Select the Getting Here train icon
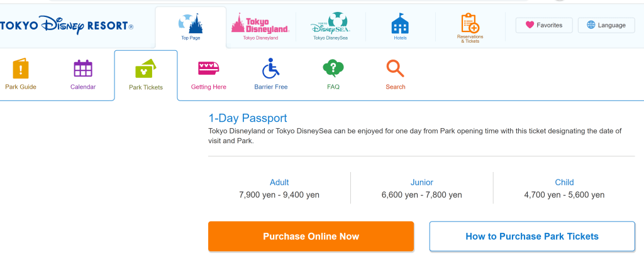This screenshot has height=270, width=644. click(x=208, y=68)
